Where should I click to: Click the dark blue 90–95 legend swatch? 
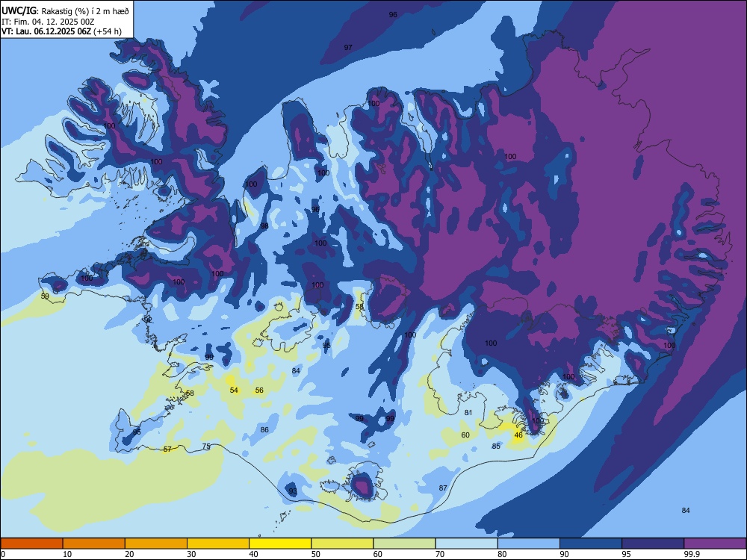pyautogui.click(x=591, y=544)
